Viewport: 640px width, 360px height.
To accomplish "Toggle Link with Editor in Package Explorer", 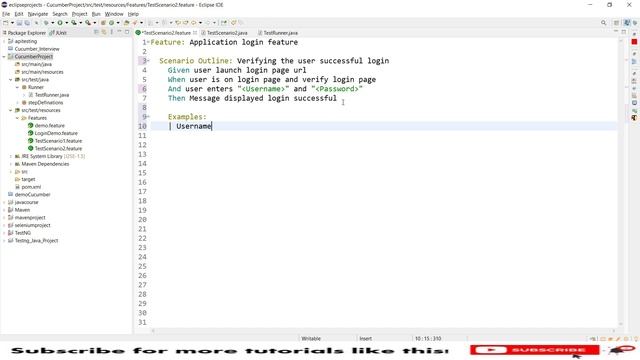I will [104, 32].
